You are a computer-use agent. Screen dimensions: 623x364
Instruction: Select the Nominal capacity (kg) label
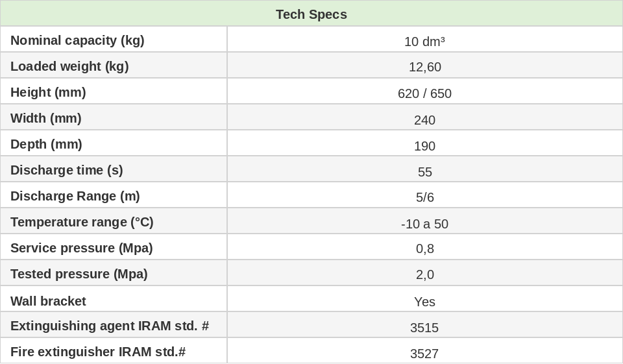[77, 40]
